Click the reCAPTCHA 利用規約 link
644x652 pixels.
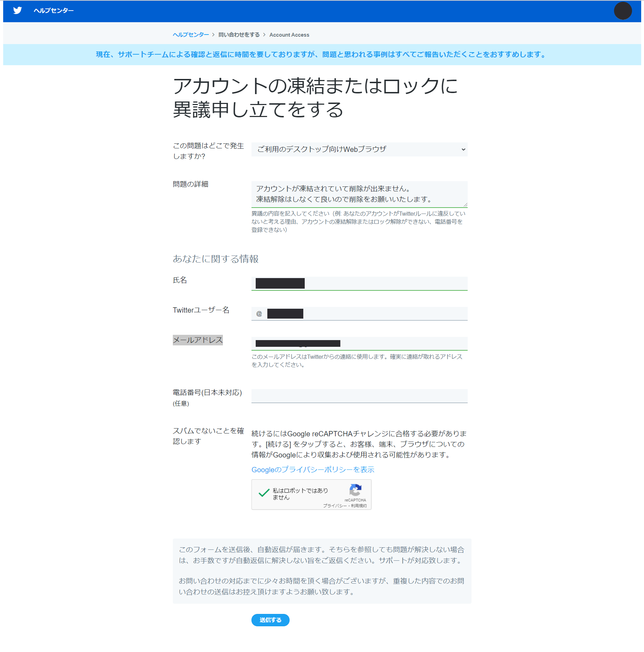(359, 506)
